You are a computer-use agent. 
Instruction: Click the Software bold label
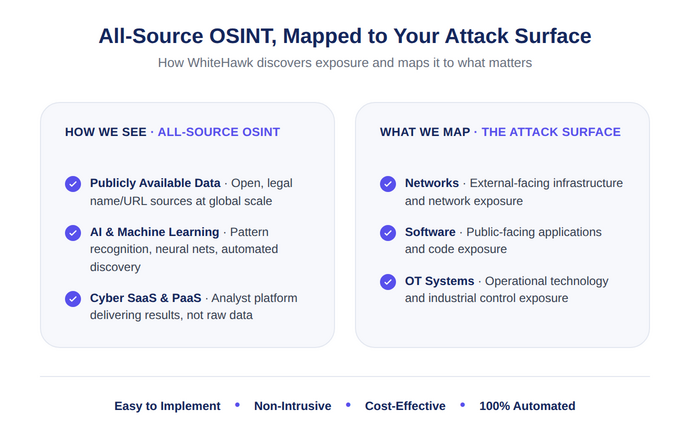(x=430, y=232)
